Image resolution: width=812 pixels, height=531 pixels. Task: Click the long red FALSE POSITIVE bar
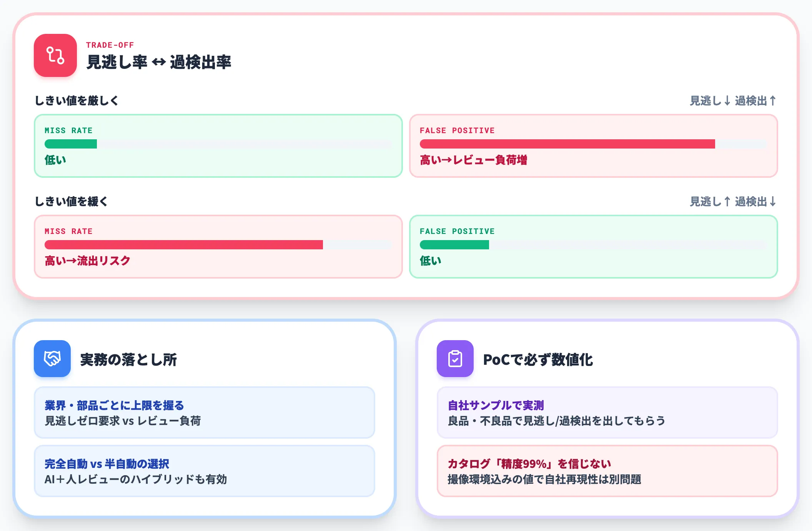point(567,144)
